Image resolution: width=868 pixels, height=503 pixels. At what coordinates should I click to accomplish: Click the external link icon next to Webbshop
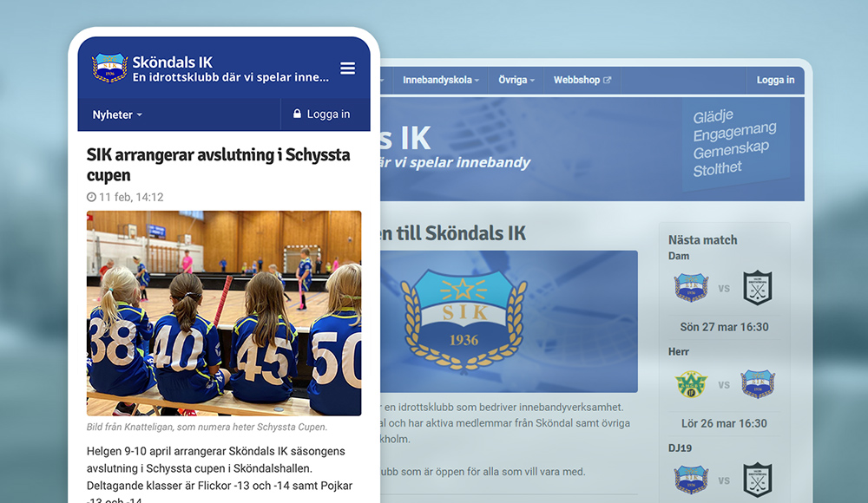click(608, 81)
